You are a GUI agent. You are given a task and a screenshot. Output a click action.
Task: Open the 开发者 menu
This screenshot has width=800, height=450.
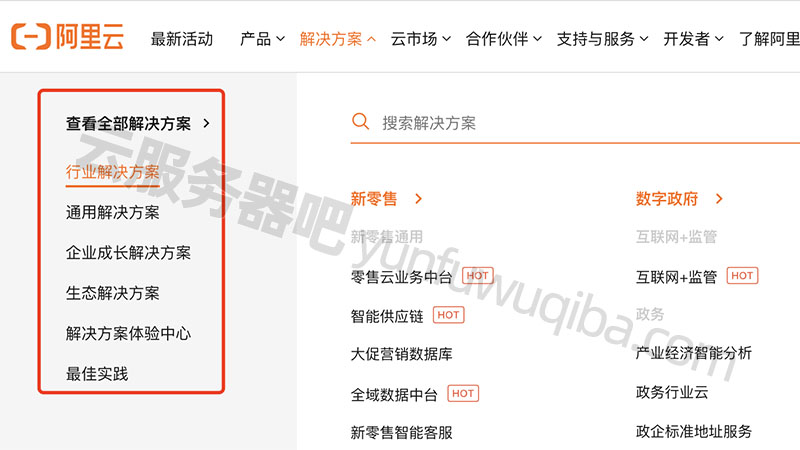(x=693, y=39)
